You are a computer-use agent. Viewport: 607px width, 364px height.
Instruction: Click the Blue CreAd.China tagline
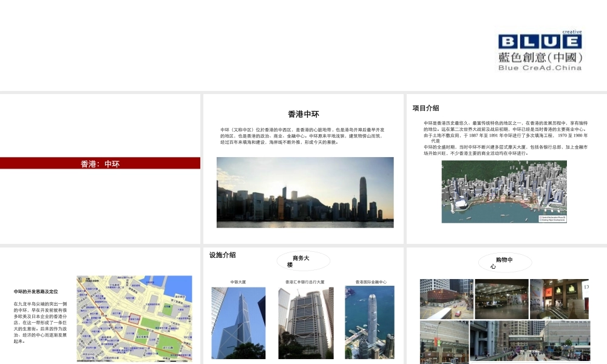coord(540,68)
